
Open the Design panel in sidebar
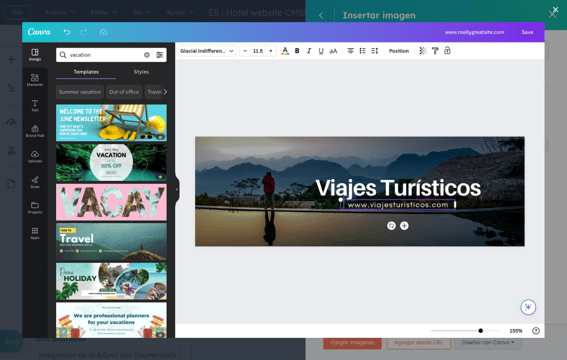coord(35,55)
